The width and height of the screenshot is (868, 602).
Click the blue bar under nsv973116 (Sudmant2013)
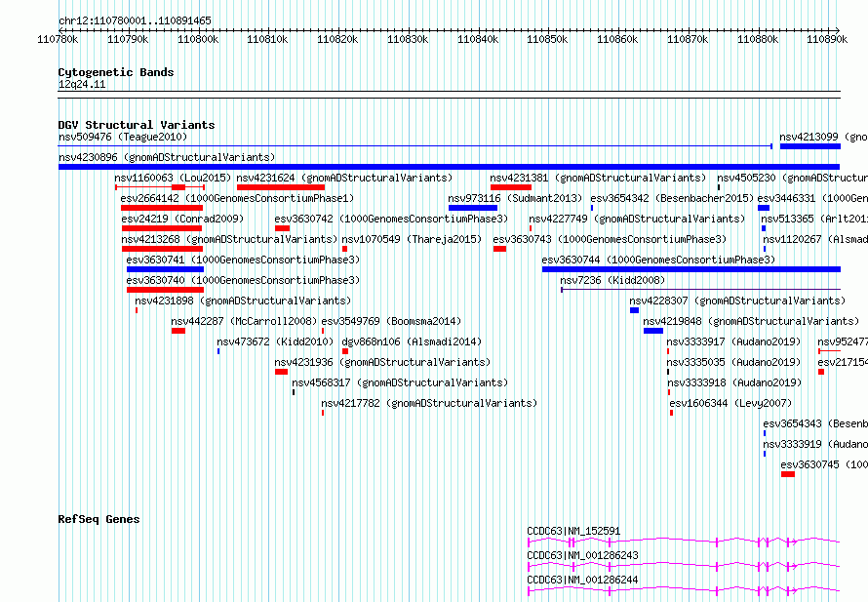click(473, 208)
